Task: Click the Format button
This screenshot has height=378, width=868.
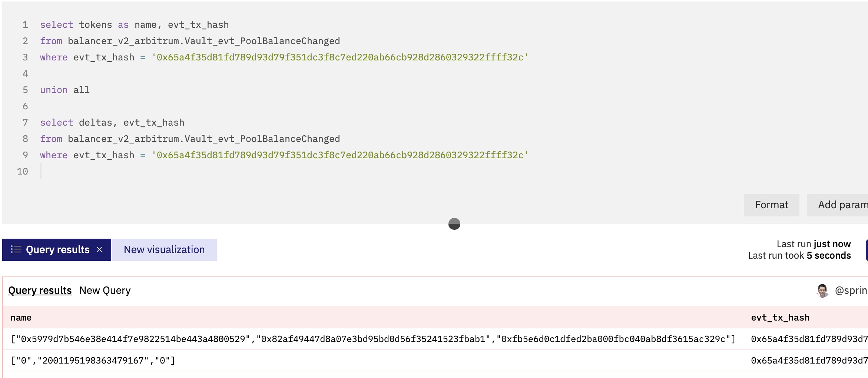Action: tap(771, 205)
